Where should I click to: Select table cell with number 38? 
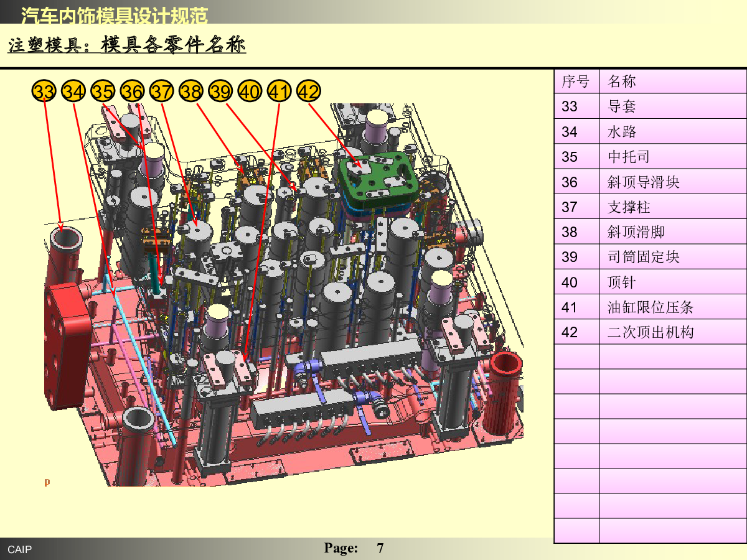576,231
